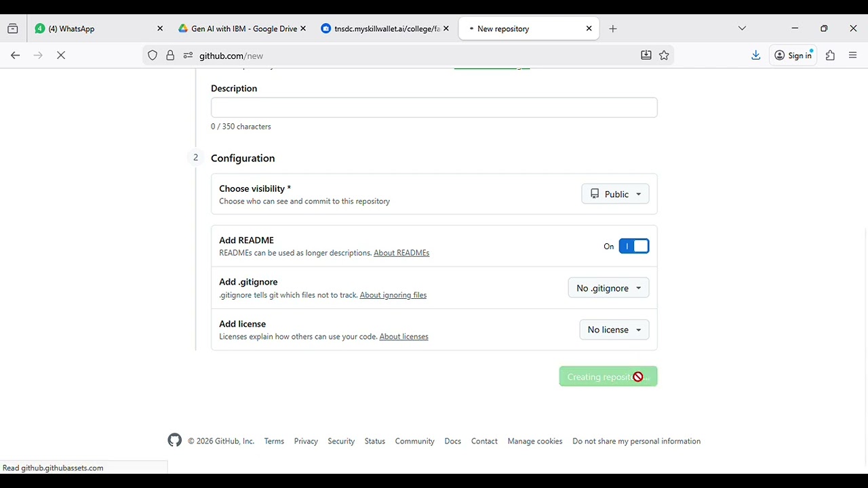Open the Security footer link

(x=341, y=441)
